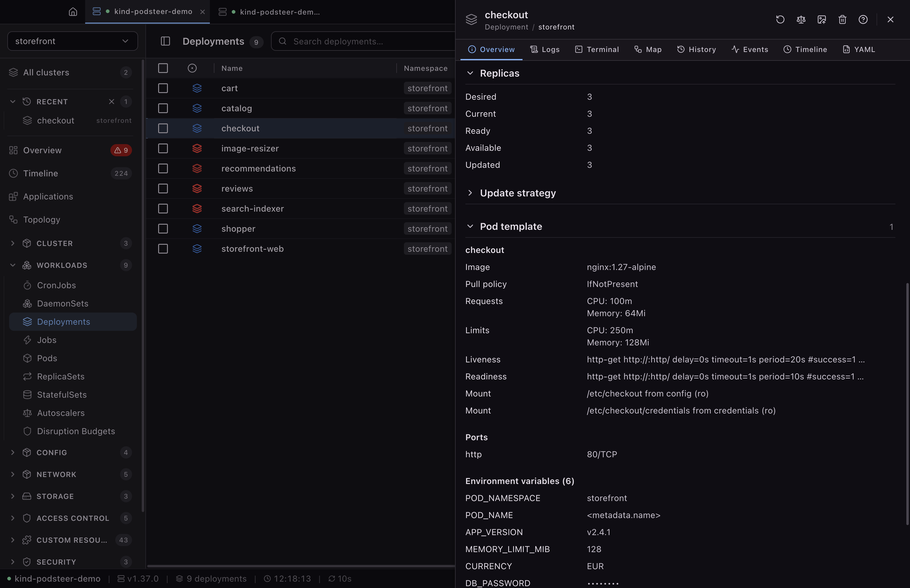This screenshot has height=588, width=910.
Task: Click the horizontal scrollbar under the deployments table
Action: pos(301,566)
